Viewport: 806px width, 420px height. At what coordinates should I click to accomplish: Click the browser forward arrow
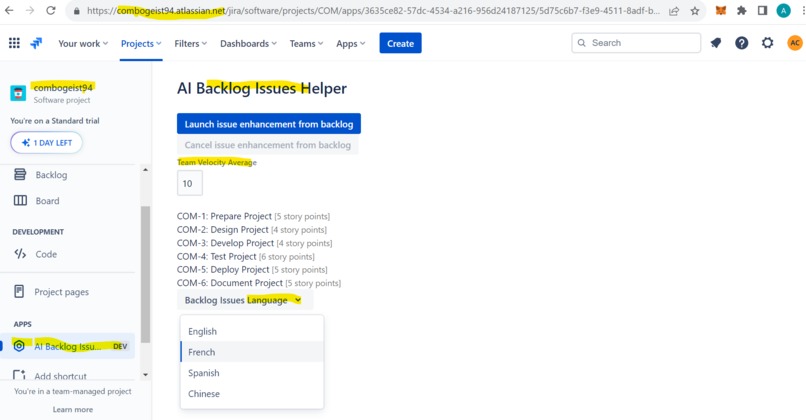pyautogui.click(x=30, y=10)
